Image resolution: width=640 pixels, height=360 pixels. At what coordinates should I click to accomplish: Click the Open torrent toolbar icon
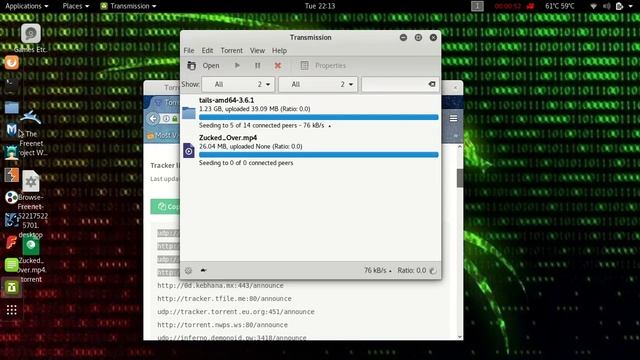pos(191,65)
